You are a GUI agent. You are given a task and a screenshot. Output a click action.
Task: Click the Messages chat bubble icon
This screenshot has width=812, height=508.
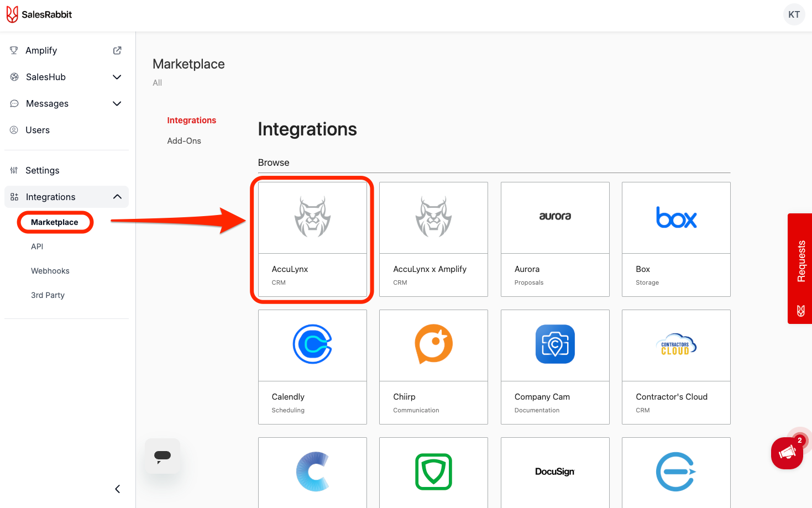(x=14, y=103)
